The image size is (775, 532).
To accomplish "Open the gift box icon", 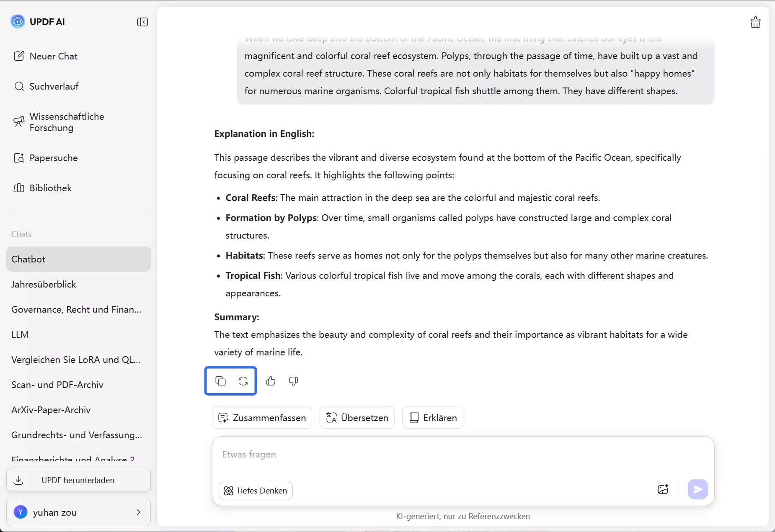I will pos(755,22).
